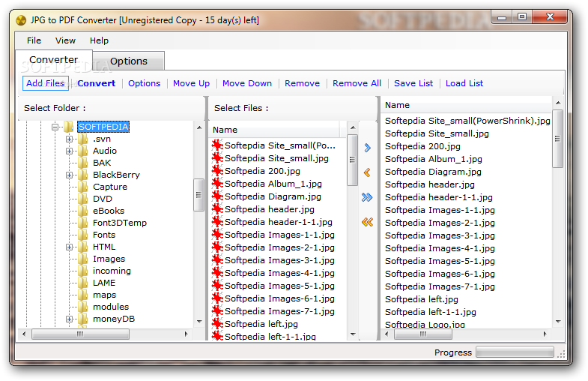Viewport: 588px width, 381px height.
Task: Select Softpedia Images-3-1.jpg in Select Files list
Action: point(279,260)
